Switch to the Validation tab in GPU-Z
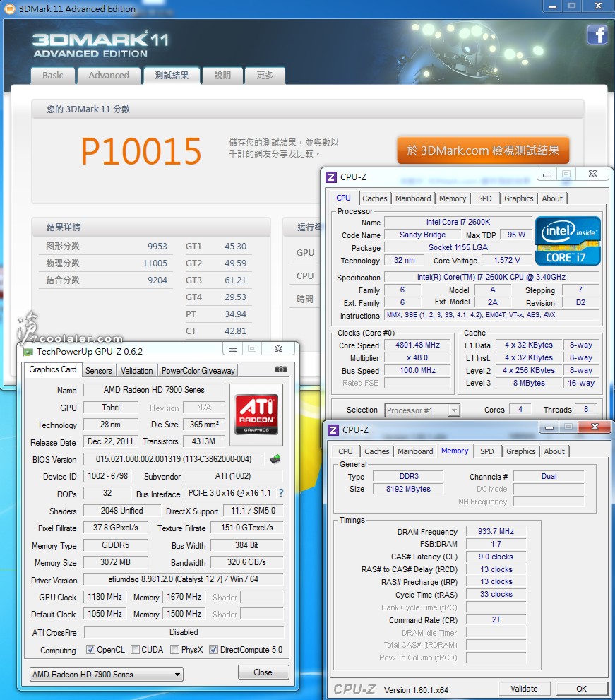615x700 pixels. coord(136,371)
